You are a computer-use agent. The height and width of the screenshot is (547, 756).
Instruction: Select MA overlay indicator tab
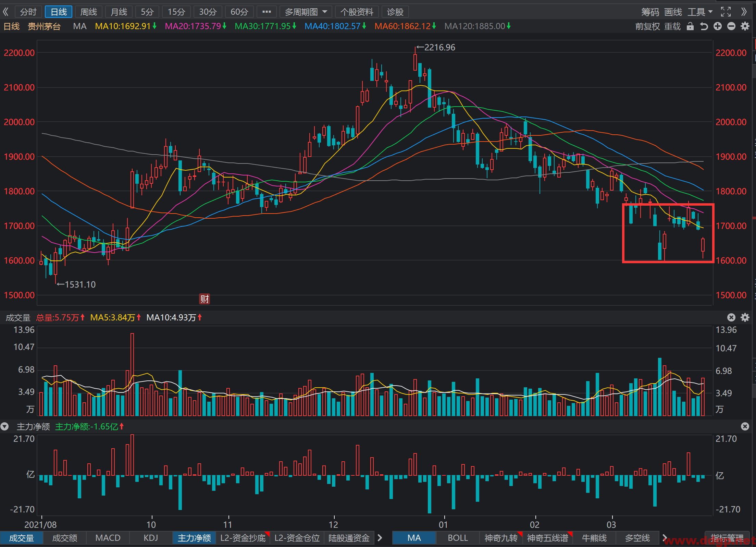414,538
